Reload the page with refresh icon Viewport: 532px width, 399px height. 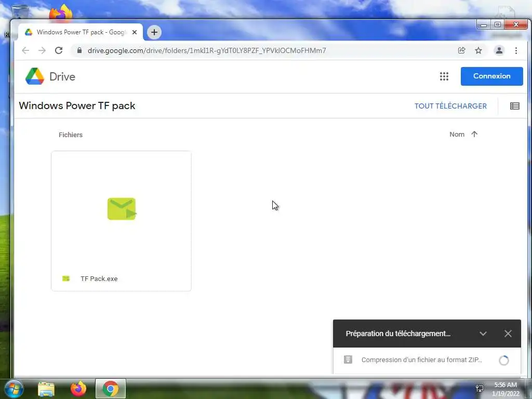tap(59, 50)
